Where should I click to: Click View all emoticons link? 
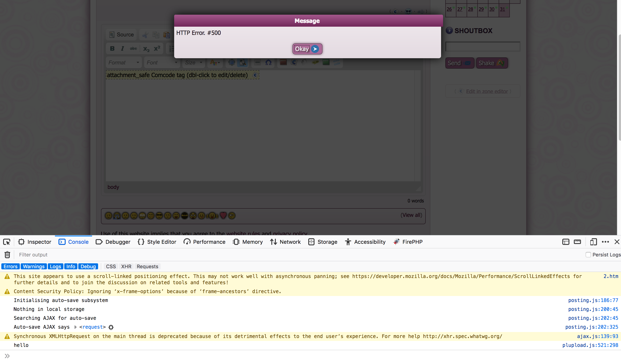click(x=411, y=215)
